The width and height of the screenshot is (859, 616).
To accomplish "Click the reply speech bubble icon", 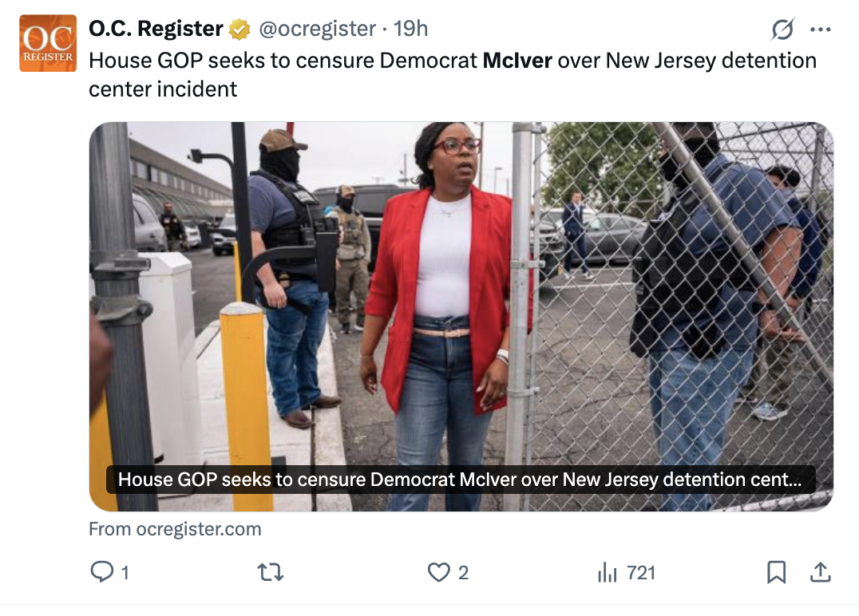I will 101,572.
